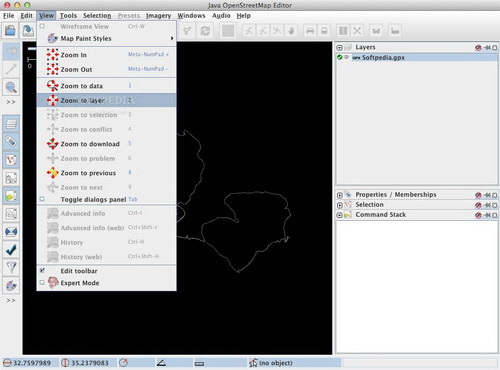Image resolution: width=500 pixels, height=370 pixels.
Task: Click the heading compass status icon
Action: [123, 363]
